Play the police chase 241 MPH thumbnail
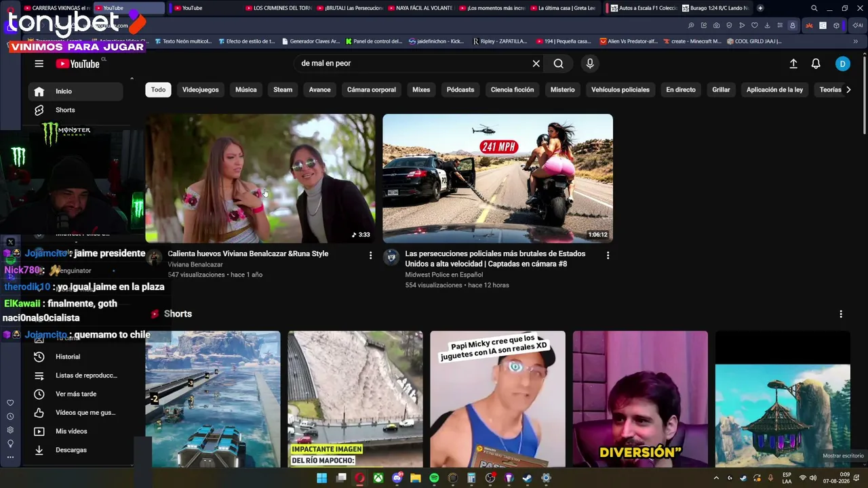868x488 pixels. (498, 178)
